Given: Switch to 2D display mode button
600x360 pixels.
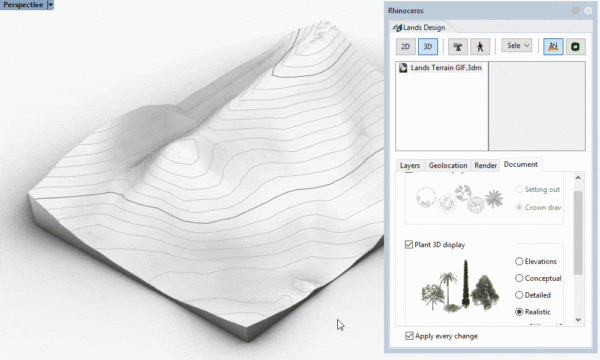Looking at the screenshot, I should tap(406, 47).
